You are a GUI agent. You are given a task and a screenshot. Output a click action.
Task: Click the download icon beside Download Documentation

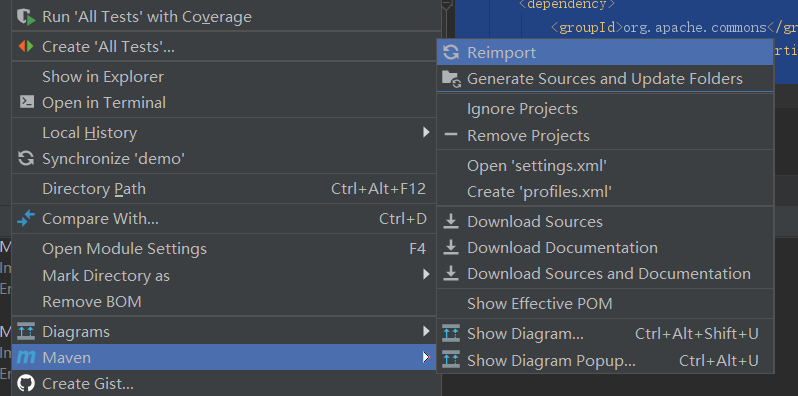pos(451,247)
